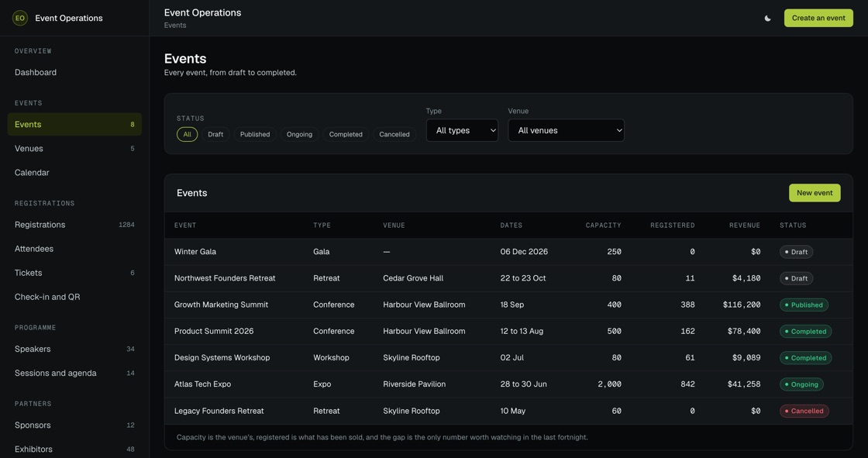Open Sessions and agenda page

tap(74, 374)
